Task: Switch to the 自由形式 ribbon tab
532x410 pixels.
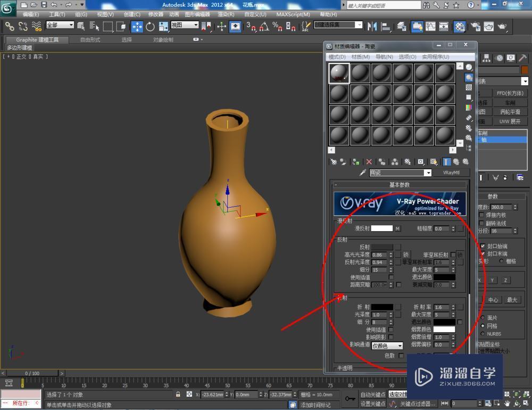Action: point(89,39)
